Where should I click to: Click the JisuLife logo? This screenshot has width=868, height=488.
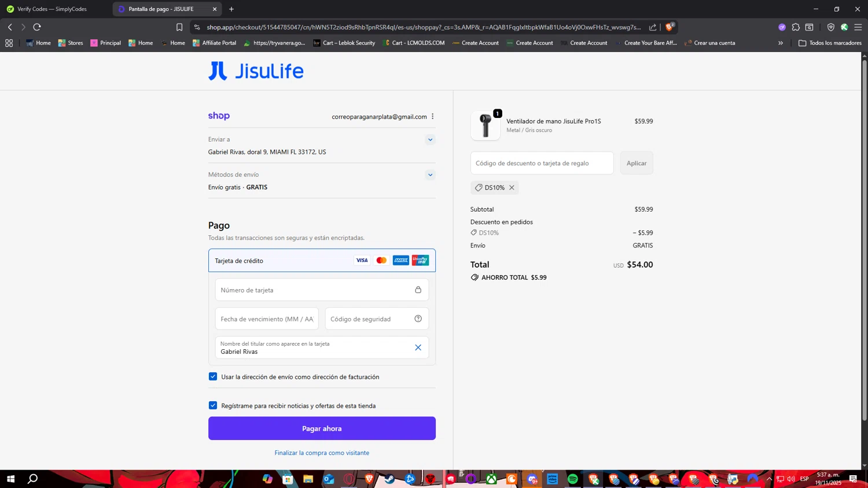point(256,71)
